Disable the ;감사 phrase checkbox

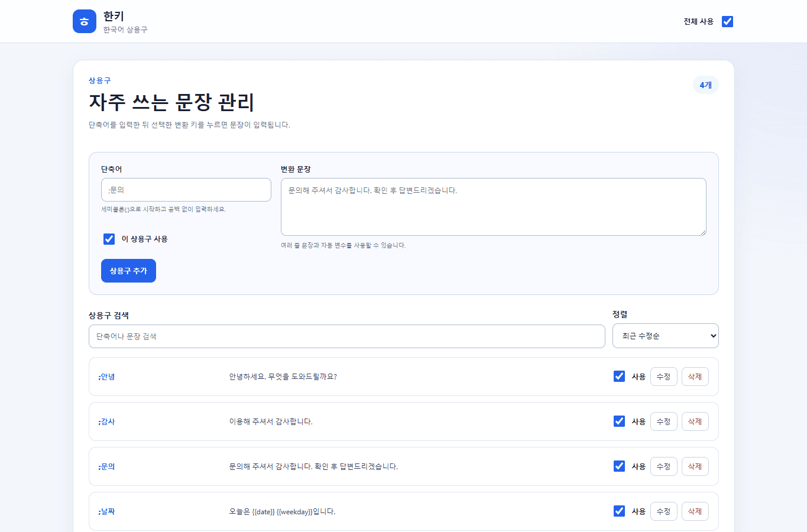click(619, 421)
